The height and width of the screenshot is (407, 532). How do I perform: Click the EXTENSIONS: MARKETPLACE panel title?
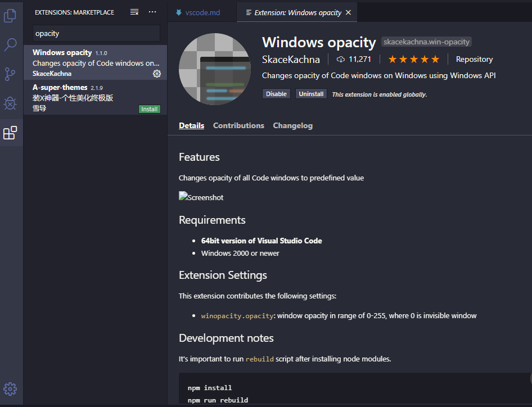tap(74, 12)
